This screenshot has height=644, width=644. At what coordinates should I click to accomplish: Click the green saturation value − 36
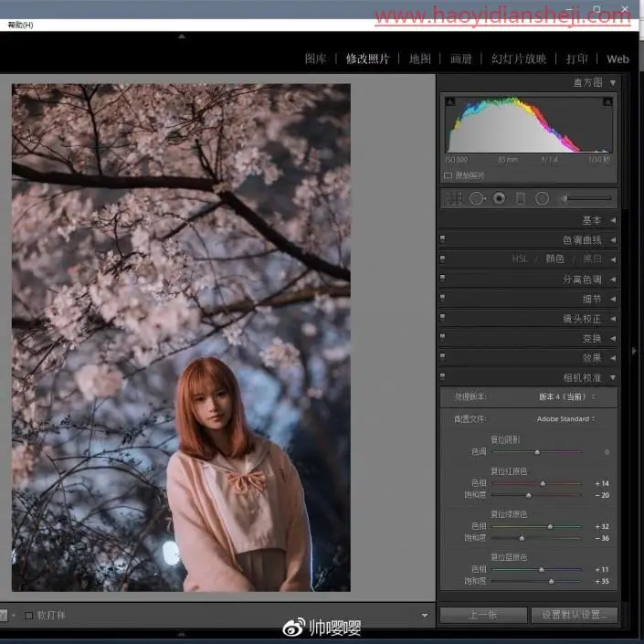(602, 538)
